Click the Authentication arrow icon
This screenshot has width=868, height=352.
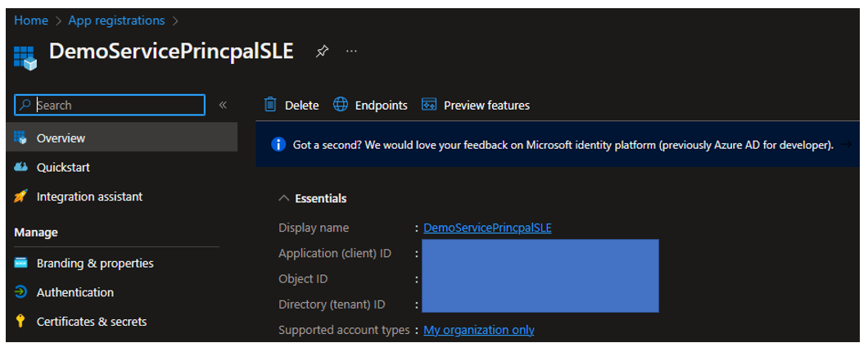[20, 292]
